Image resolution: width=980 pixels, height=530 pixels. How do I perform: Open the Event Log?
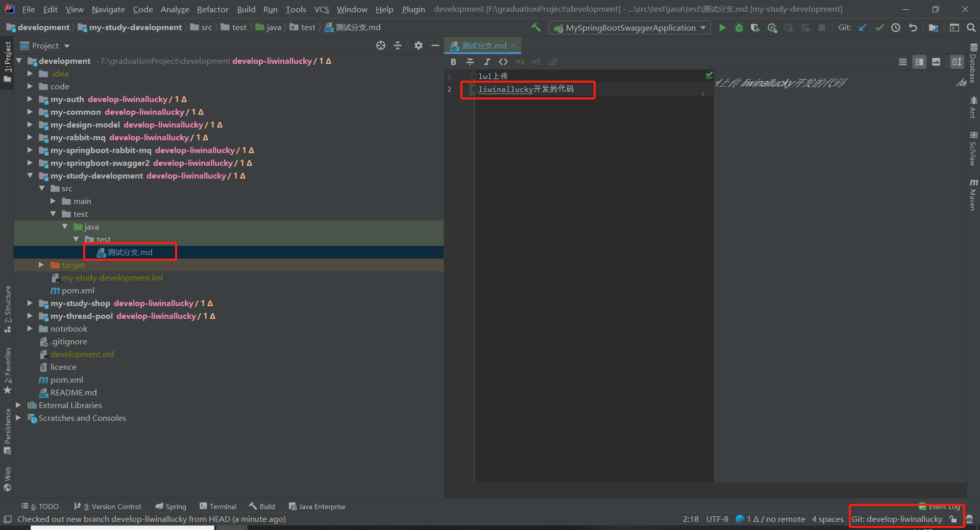point(940,507)
